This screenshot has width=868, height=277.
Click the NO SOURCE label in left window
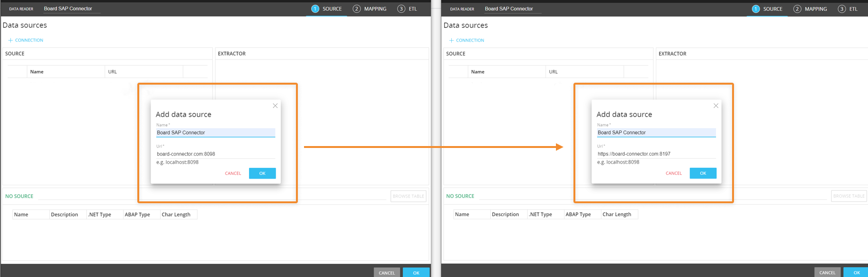click(x=19, y=196)
